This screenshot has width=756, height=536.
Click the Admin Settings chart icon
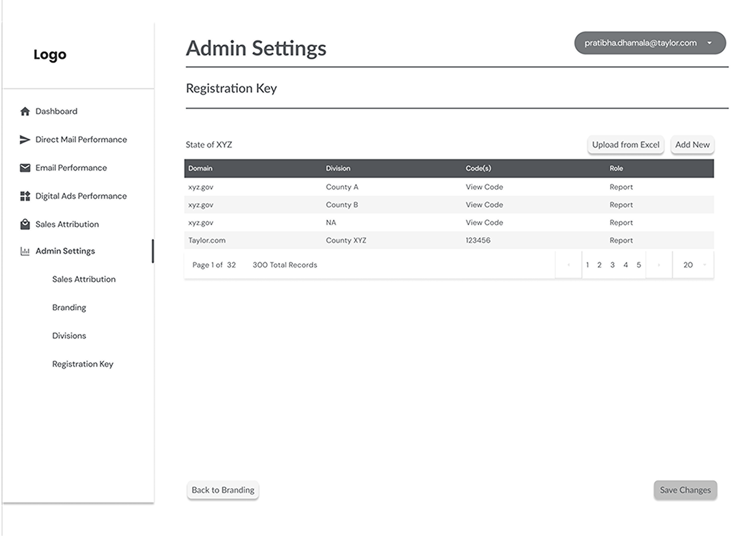click(x=25, y=251)
